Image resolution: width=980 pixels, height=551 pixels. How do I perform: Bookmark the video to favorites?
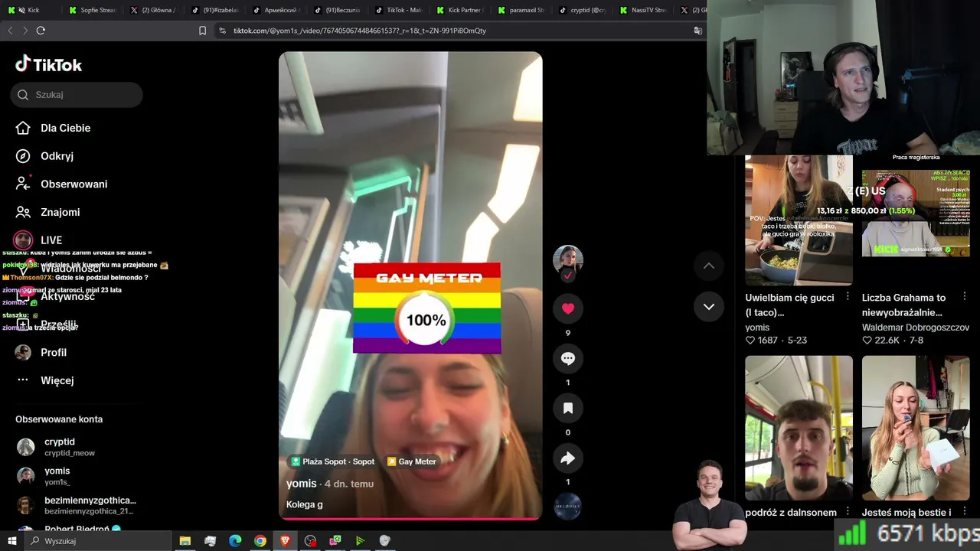coord(567,409)
